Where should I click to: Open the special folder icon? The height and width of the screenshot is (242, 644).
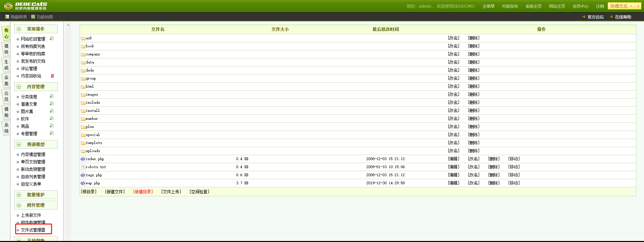[x=83, y=135]
